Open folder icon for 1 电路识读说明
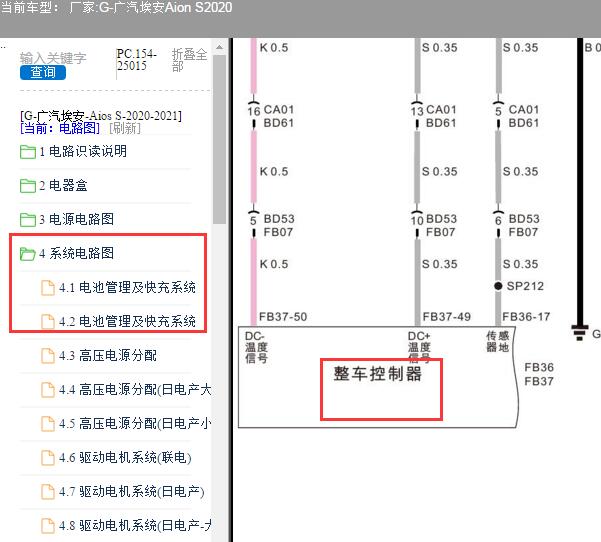The width and height of the screenshot is (601, 542). tap(28, 152)
